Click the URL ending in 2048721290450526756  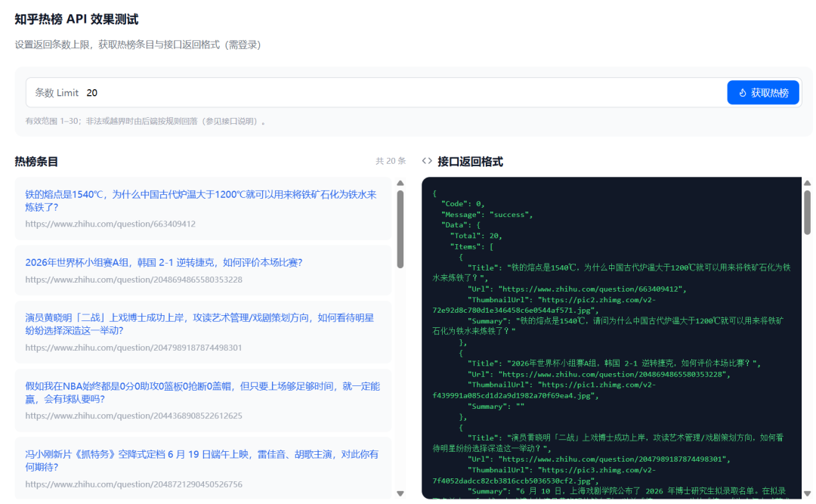tap(134, 484)
